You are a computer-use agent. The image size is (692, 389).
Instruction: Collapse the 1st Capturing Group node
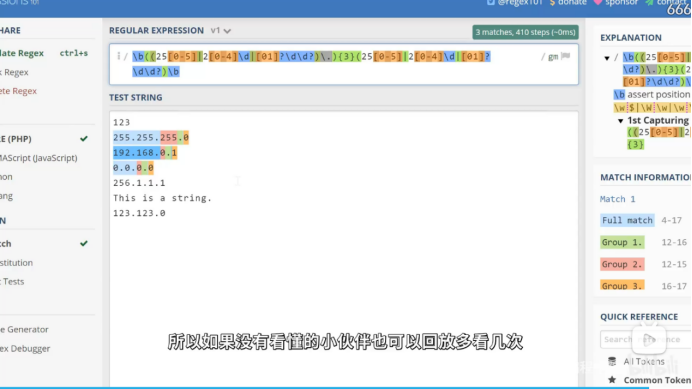pyautogui.click(x=620, y=121)
